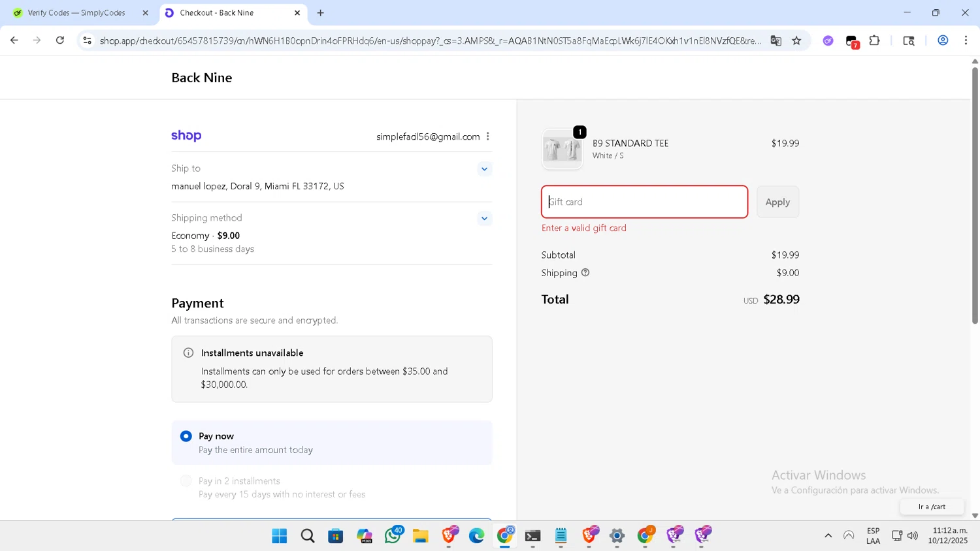This screenshot has width=980, height=551.
Task: Click the 'Enter a valid gift card' error
Action: pos(584,228)
